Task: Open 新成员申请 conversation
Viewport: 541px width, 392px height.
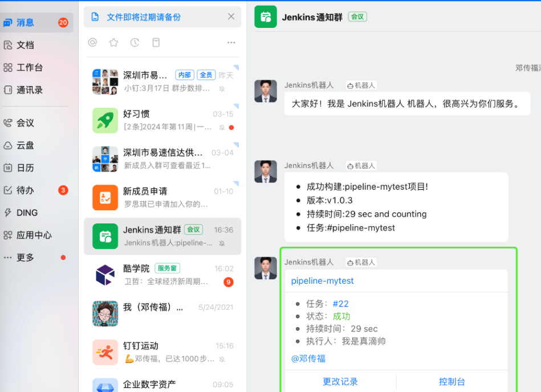Action: (x=162, y=198)
